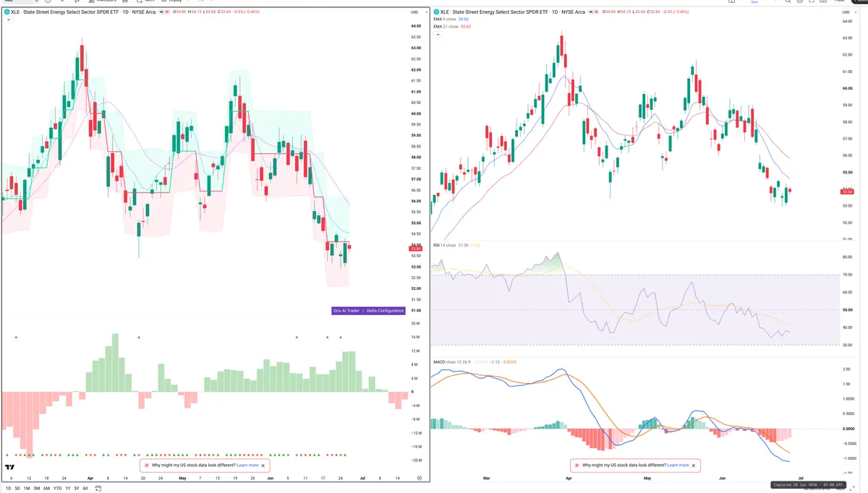Collapse the right chart indicator legend chevron
This screenshot has height=493, width=868.
[439, 35]
